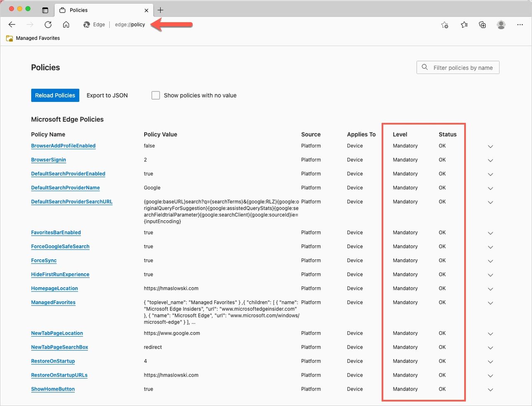Expand the BrowserAddProfileEnabled policy row
This screenshot has width=532, height=406.
coord(490,146)
